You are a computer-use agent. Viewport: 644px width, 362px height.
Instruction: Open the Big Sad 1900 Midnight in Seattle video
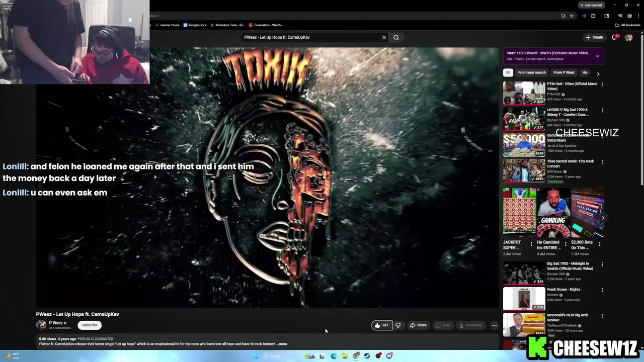[x=524, y=273]
